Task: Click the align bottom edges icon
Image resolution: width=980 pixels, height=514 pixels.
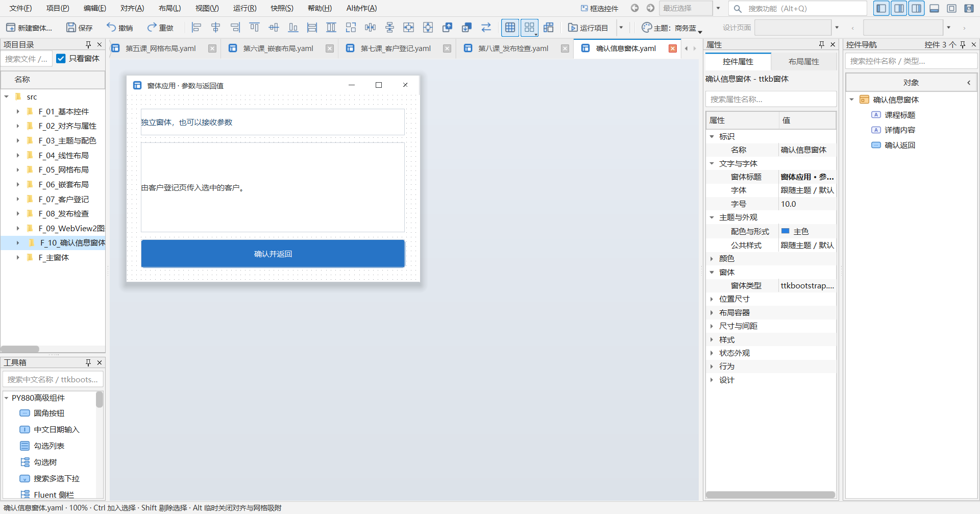Action: (x=293, y=28)
